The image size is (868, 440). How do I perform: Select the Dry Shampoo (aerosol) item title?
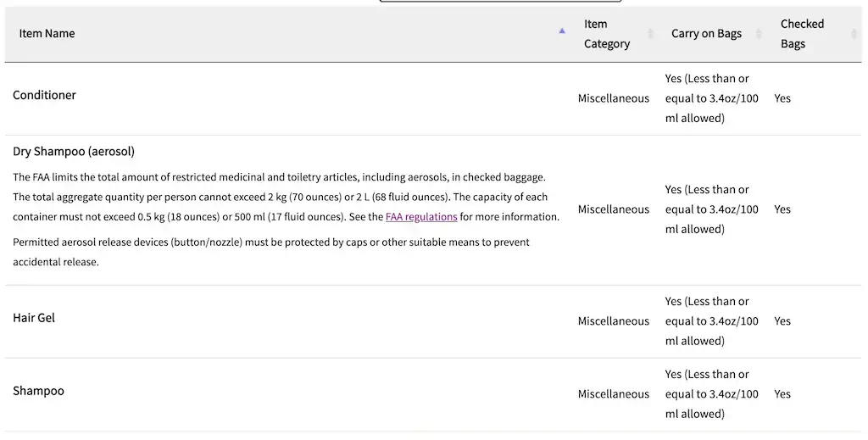pyautogui.click(x=74, y=151)
